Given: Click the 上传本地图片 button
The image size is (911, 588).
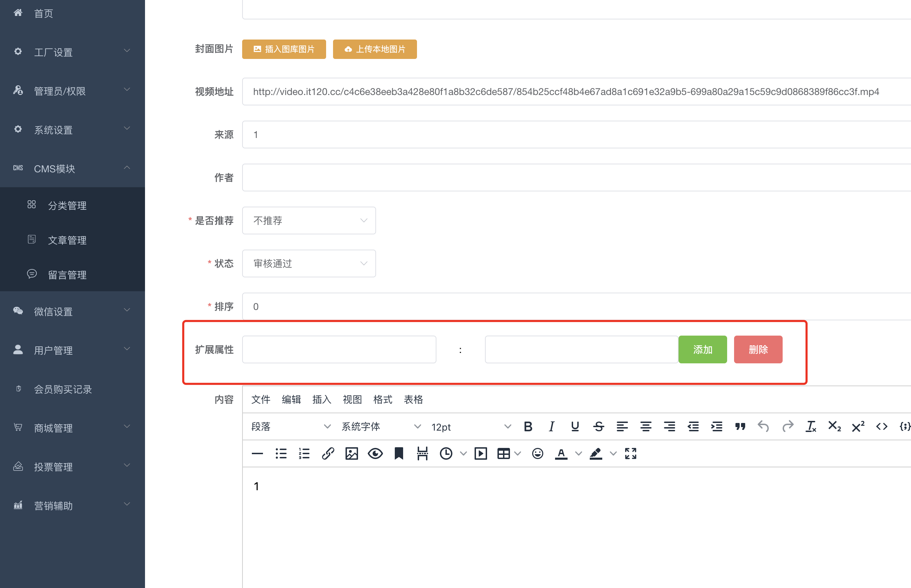Looking at the screenshot, I should click(375, 49).
